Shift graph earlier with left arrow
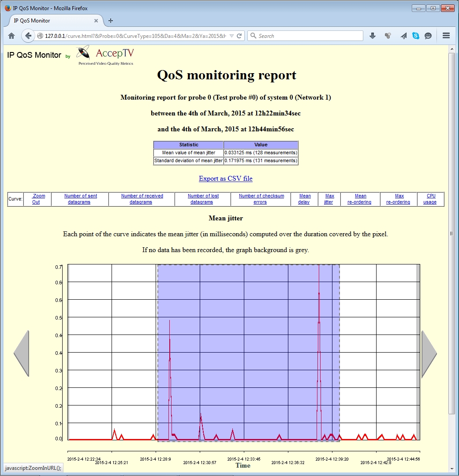This screenshot has height=476, width=459. [22, 353]
